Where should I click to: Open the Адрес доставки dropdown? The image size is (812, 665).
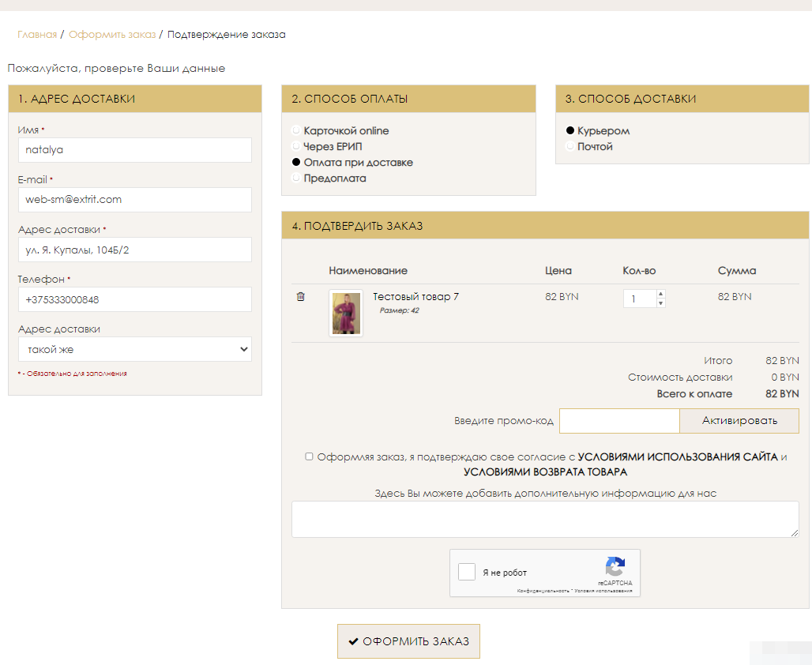click(x=134, y=349)
